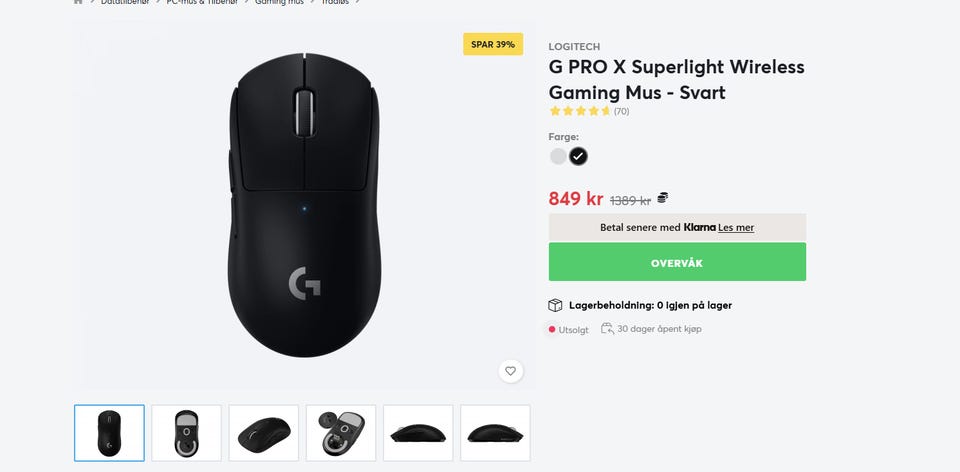
Task: Click the box icon next to Lagerbeholdning
Action: click(x=555, y=305)
